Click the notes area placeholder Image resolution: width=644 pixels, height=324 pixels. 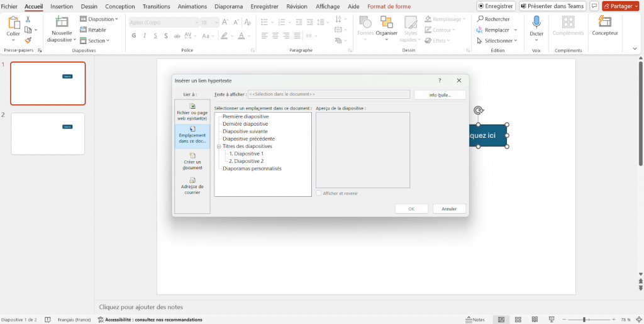(x=141, y=307)
